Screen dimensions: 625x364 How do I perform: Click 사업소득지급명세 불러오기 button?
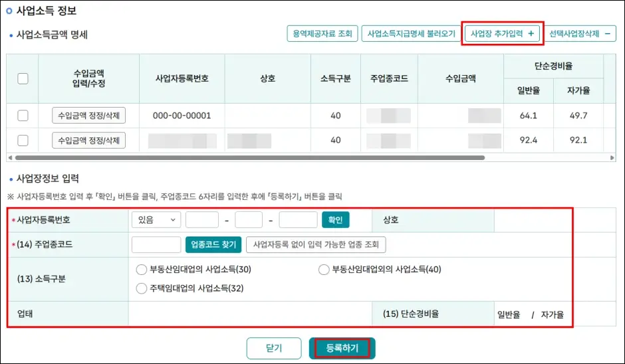point(411,34)
